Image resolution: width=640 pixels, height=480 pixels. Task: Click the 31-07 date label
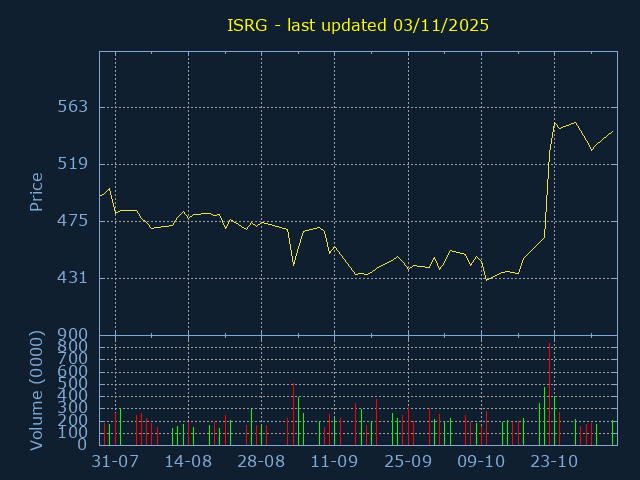click(x=115, y=462)
